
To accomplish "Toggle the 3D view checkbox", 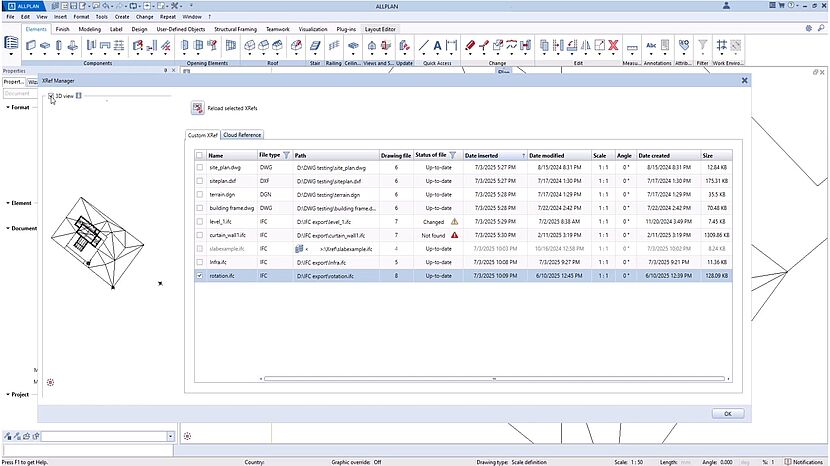I will (x=51, y=96).
